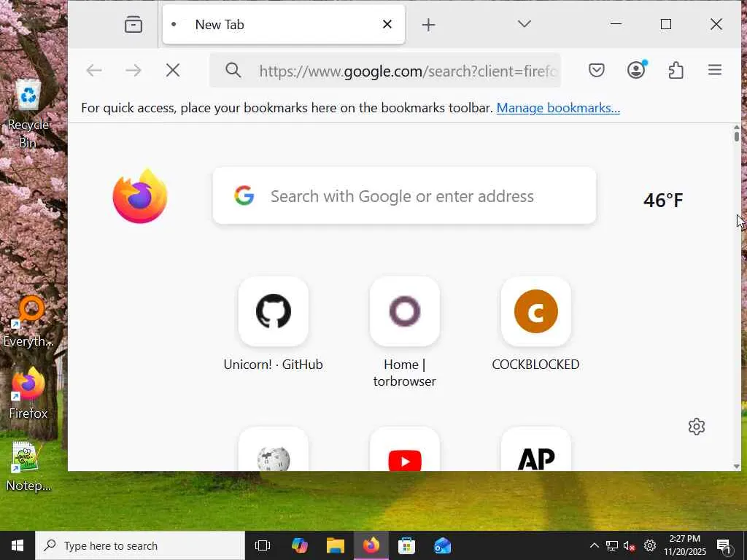Open the Save to Pocket button
Screen dimensions: 747x560
[x=597, y=71]
